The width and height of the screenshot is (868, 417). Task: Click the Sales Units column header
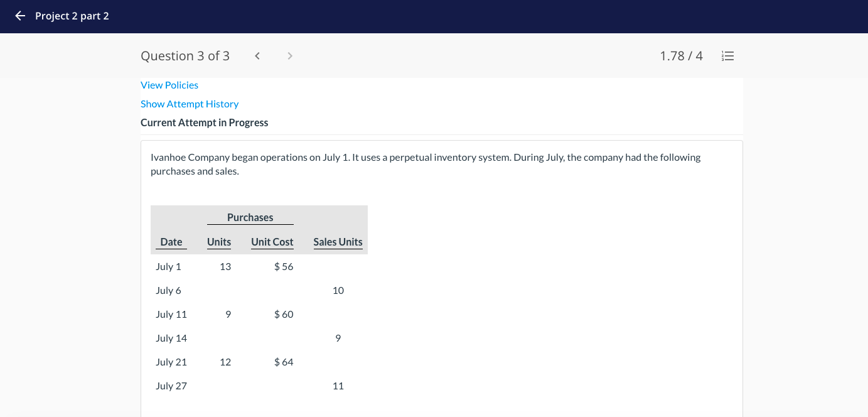338,242
